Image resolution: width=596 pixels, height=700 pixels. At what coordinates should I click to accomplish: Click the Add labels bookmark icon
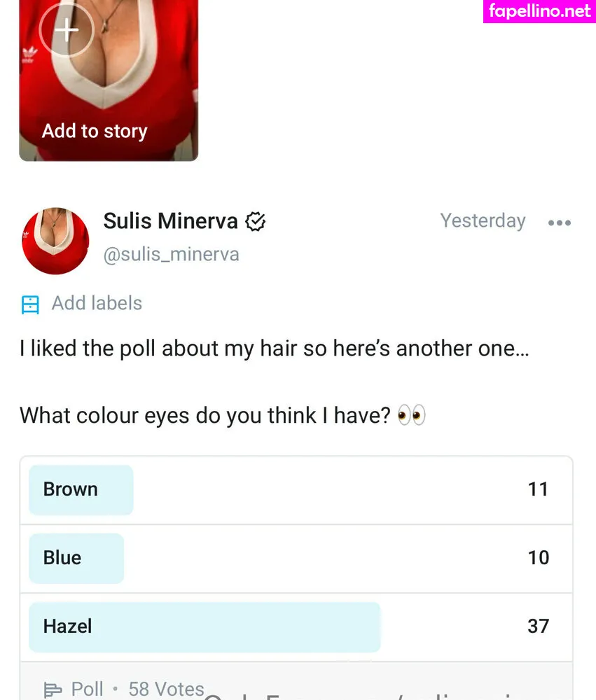pyautogui.click(x=30, y=304)
